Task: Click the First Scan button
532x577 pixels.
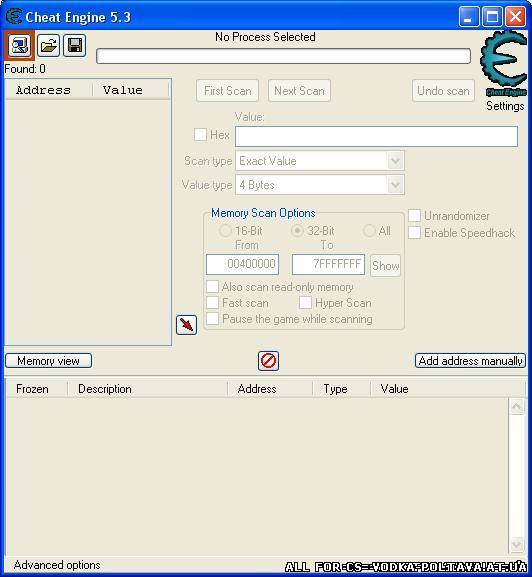Action: 228,91
